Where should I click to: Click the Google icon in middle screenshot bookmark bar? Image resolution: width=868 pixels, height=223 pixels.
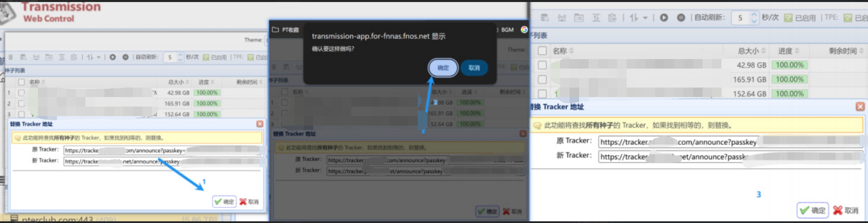pyautogui.click(x=524, y=30)
